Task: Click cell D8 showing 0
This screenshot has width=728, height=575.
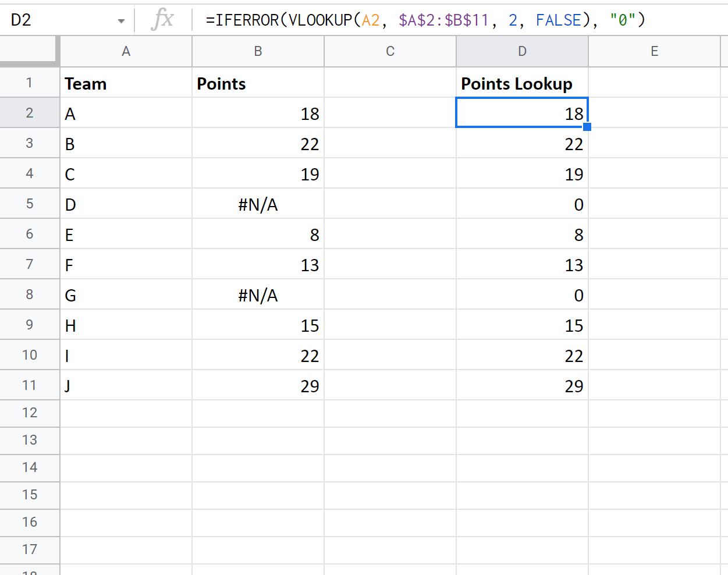Action: tap(522, 294)
